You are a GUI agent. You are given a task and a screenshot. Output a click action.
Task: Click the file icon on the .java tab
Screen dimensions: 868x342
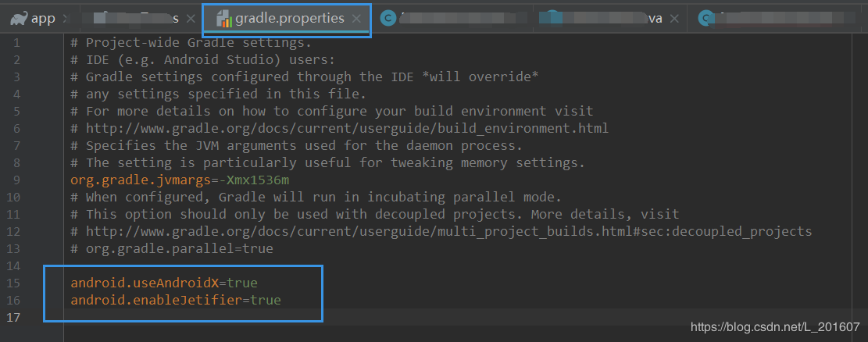coord(553,19)
